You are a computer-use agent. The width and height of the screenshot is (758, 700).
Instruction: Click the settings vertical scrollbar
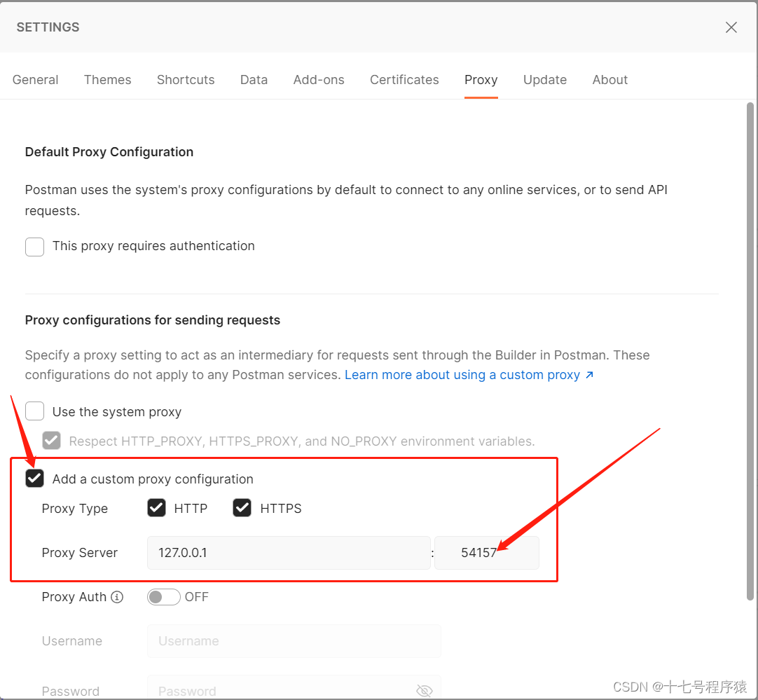pyautogui.click(x=750, y=352)
